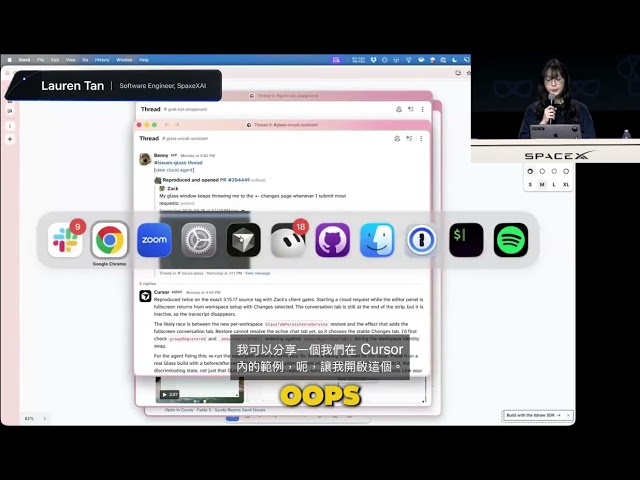Expand the chevron next to 82% zoom
Screen dimensions: 640x480
tap(44, 418)
